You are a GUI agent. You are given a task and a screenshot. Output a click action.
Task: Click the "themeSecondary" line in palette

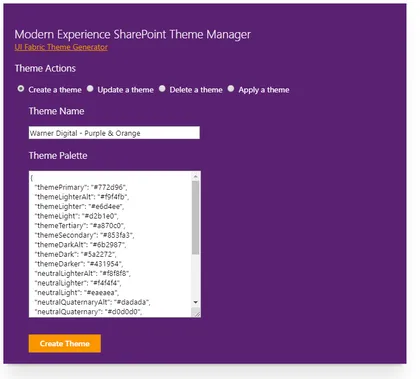point(84,235)
